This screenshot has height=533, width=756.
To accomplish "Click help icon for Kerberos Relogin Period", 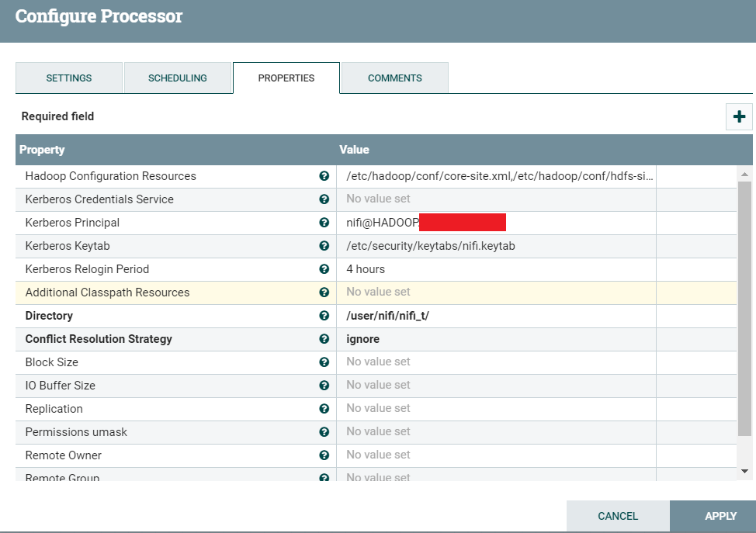I will click(324, 269).
